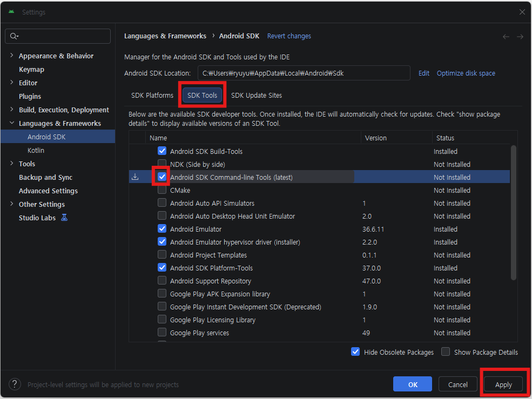Check Google Play APK Expansion library
Viewport: 532px width, 399px height.
pos(162,293)
